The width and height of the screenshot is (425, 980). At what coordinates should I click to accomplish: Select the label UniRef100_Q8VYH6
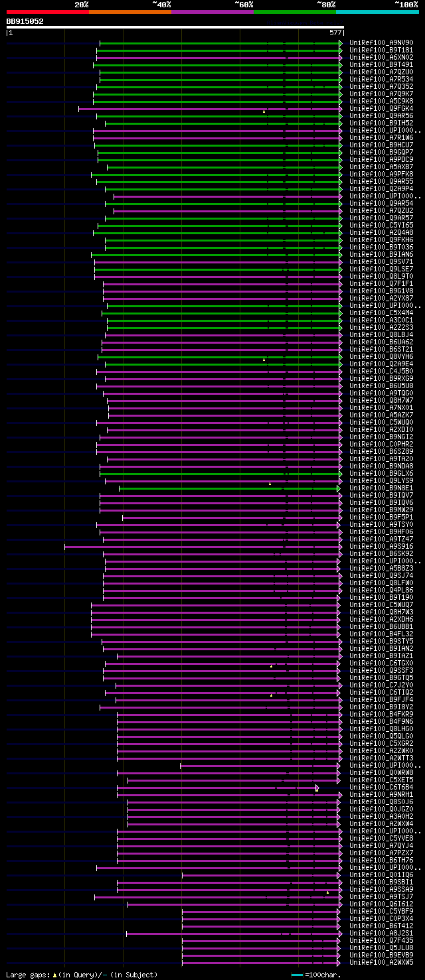point(381,357)
